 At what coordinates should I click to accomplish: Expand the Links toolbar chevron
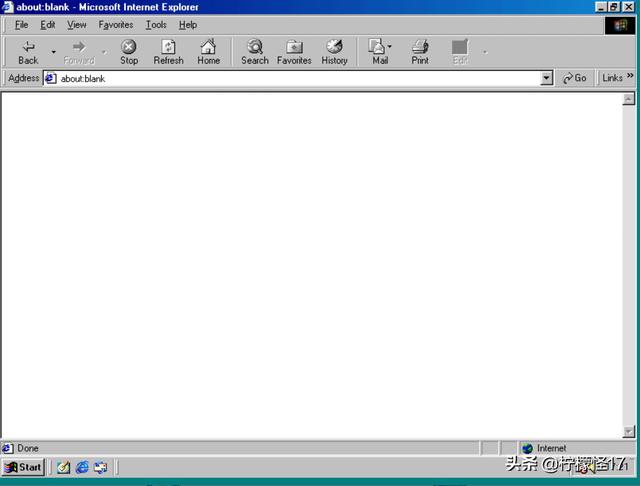click(x=630, y=77)
